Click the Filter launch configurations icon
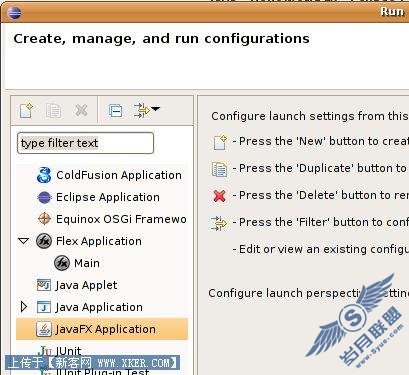409x375 pixels. coord(142,110)
